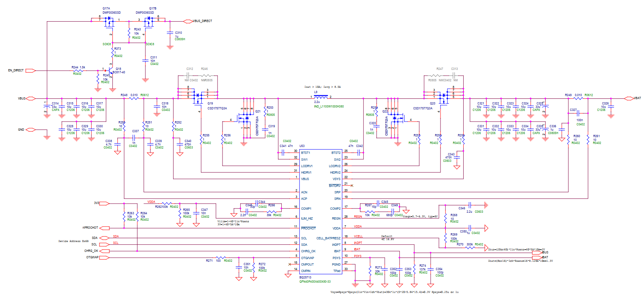Click the 'Vilim=1+40*Iin*Rsens' annotation
This screenshot has height=299, width=644.
pyautogui.click(x=233, y=221)
